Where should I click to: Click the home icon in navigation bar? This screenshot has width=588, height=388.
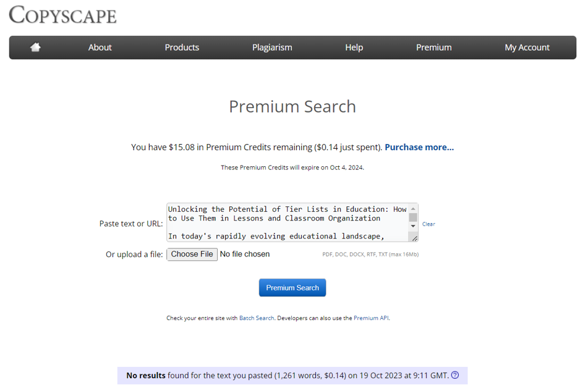(x=35, y=48)
